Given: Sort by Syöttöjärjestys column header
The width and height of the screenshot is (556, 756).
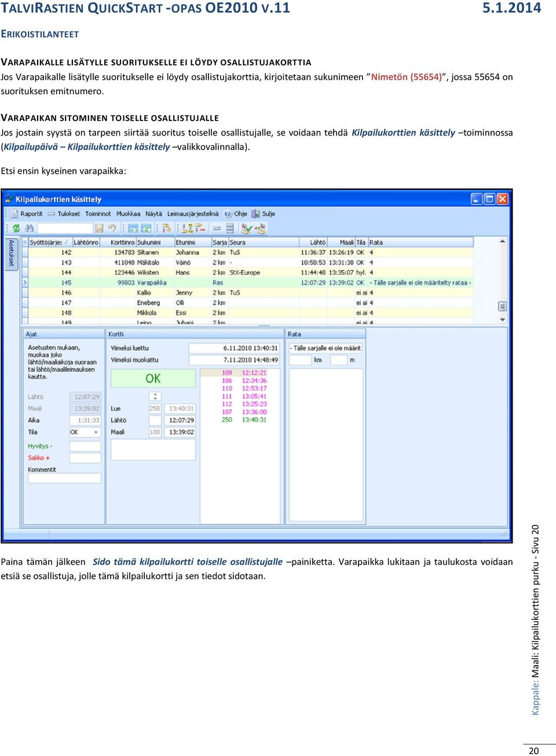Looking at the screenshot, I should [49, 242].
